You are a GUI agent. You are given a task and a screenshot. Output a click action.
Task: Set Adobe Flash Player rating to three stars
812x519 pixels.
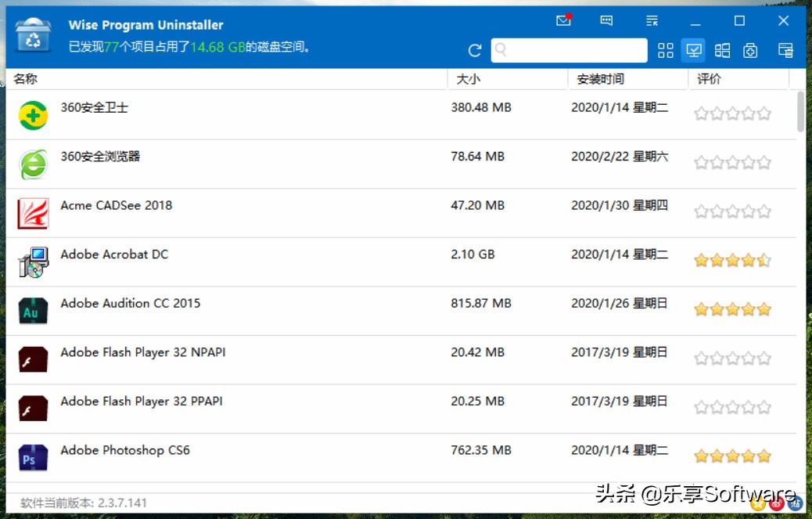tap(731, 358)
